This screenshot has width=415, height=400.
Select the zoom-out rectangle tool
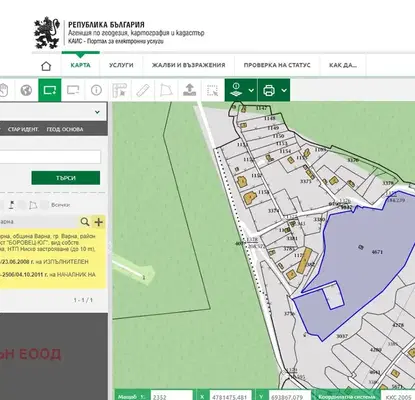pyautogui.click(x=73, y=90)
